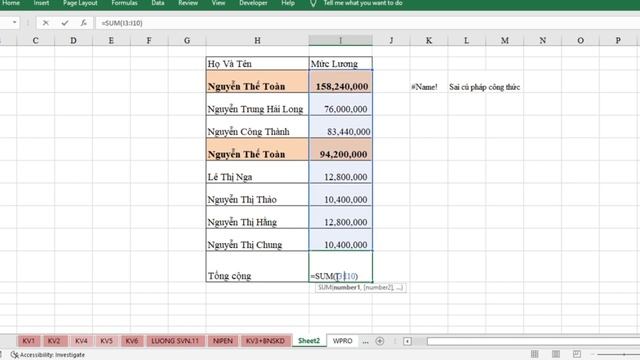The width and height of the screenshot is (640, 360).
Task: Click the =SUM(I3:I10) formula cell
Action: 340,267
